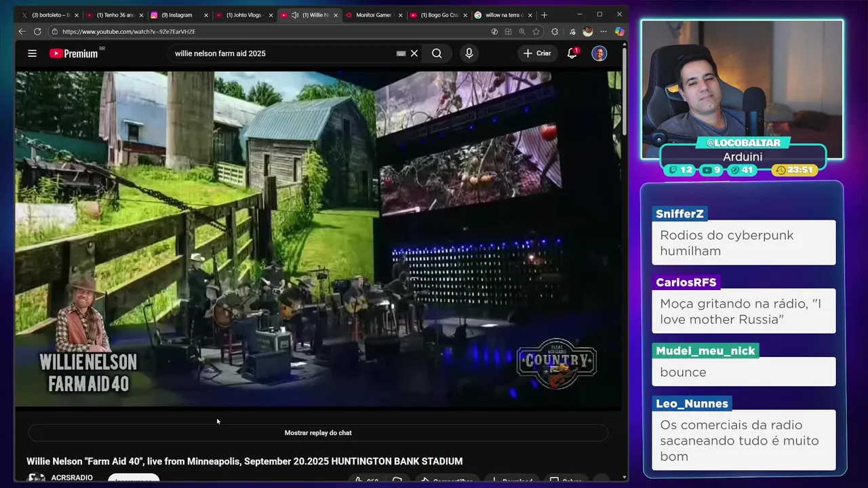
Task: Start voice search with the microphone
Action: (x=469, y=54)
